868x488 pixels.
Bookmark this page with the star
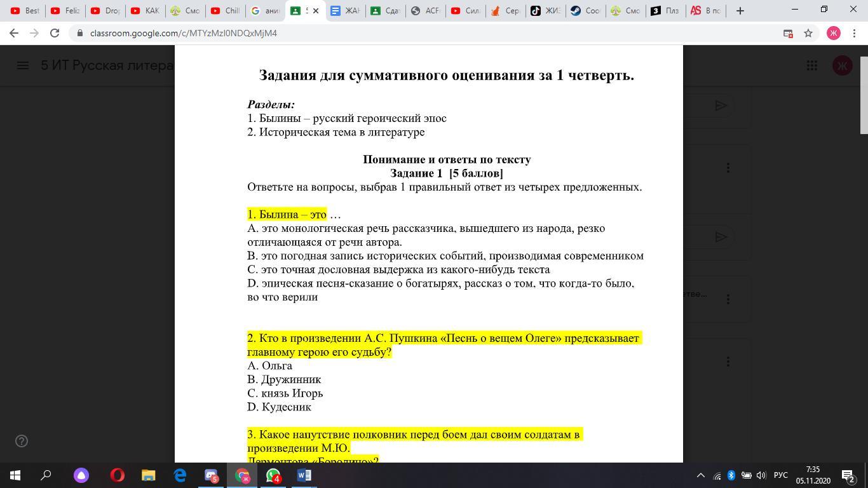[x=808, y=33]
